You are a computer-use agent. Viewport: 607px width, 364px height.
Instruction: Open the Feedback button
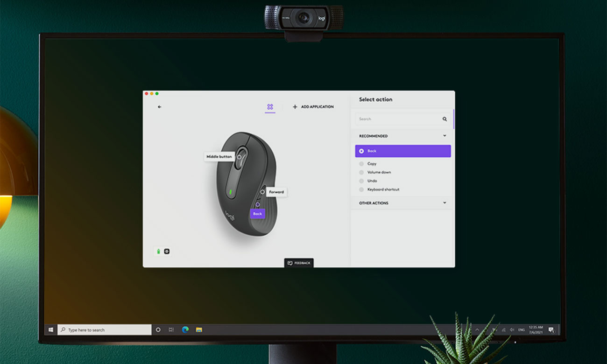299,263
